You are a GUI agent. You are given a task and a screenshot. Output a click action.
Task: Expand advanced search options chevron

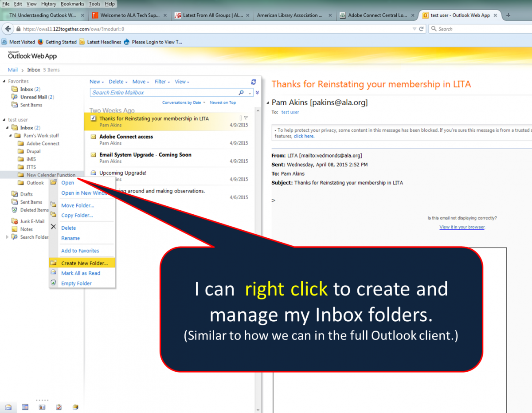tap(257, 93)
